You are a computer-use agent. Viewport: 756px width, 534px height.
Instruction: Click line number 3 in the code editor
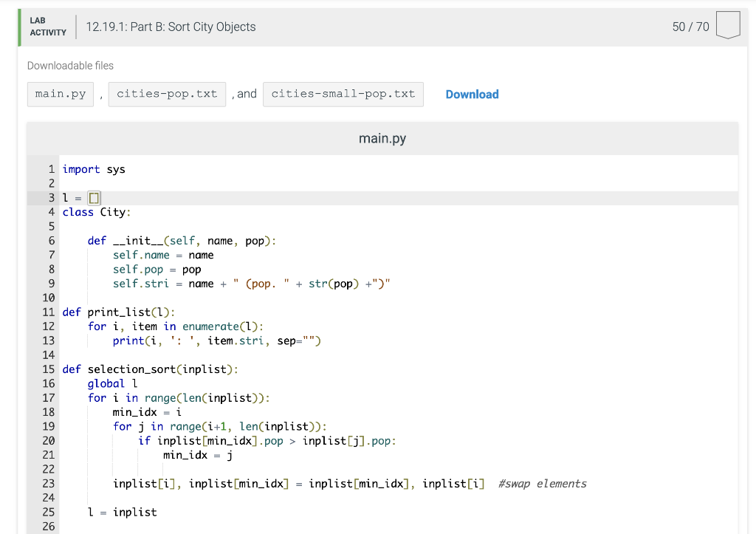[x=51, y=197]
